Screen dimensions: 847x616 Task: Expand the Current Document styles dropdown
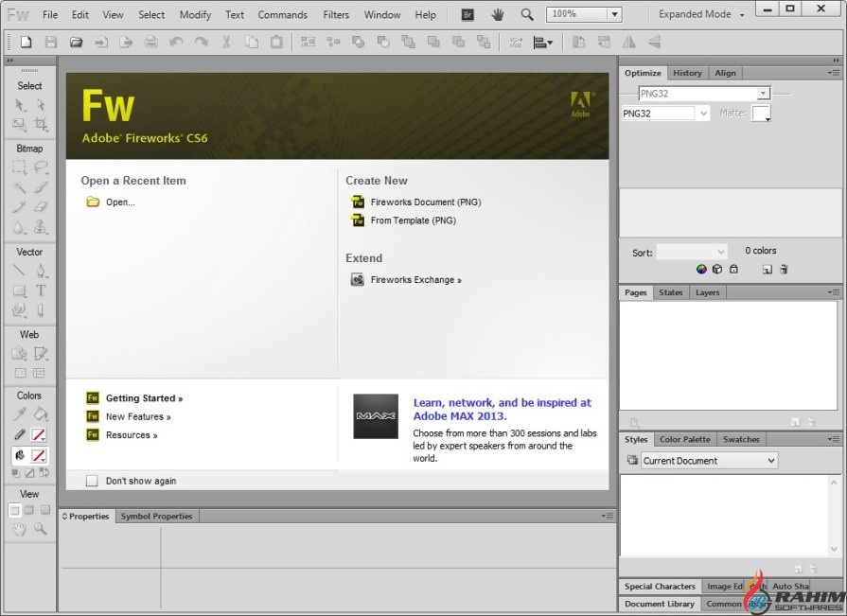709,461
